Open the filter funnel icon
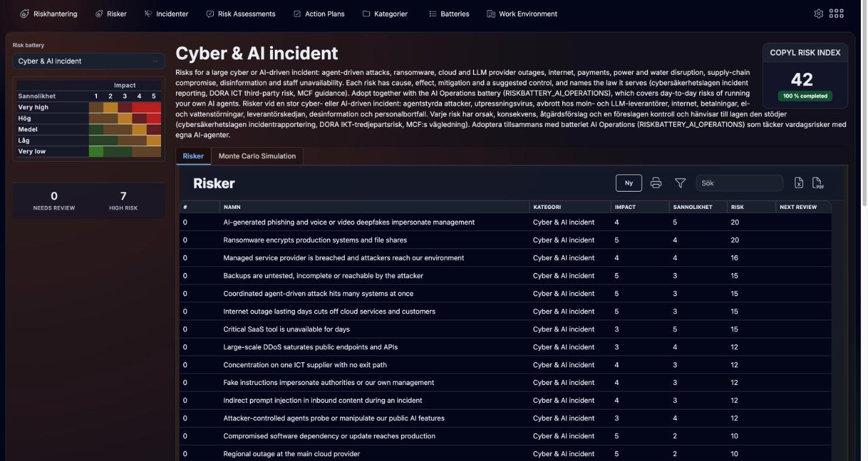868x461 pixels. point(680,183)
